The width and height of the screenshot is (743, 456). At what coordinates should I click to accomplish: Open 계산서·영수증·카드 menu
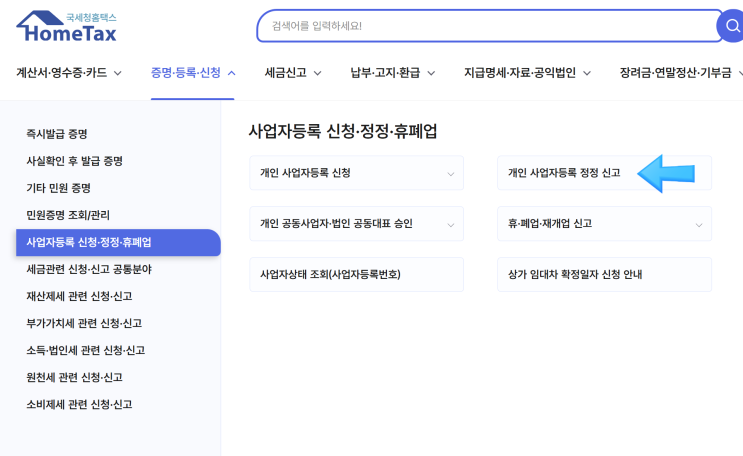tap(69, 73)
